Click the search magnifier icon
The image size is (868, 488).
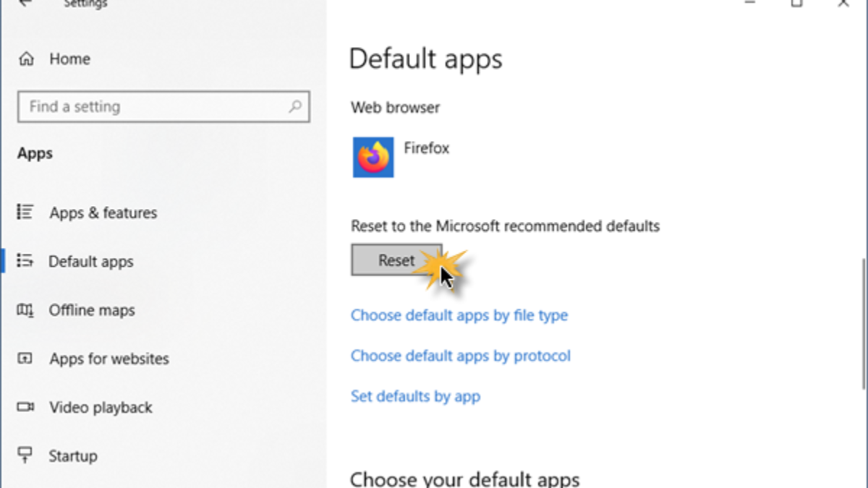click(x=295, y=107)
